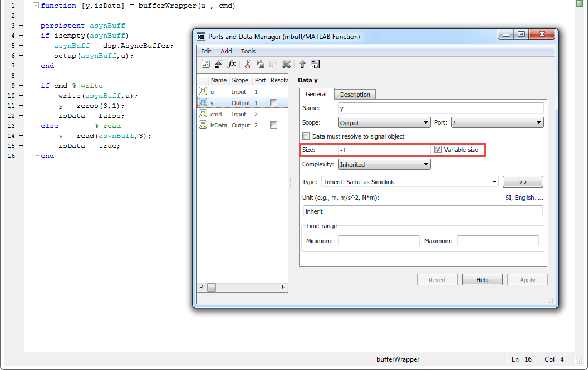Select the cmd Input row
588x370 pixels.
point(243,114)
